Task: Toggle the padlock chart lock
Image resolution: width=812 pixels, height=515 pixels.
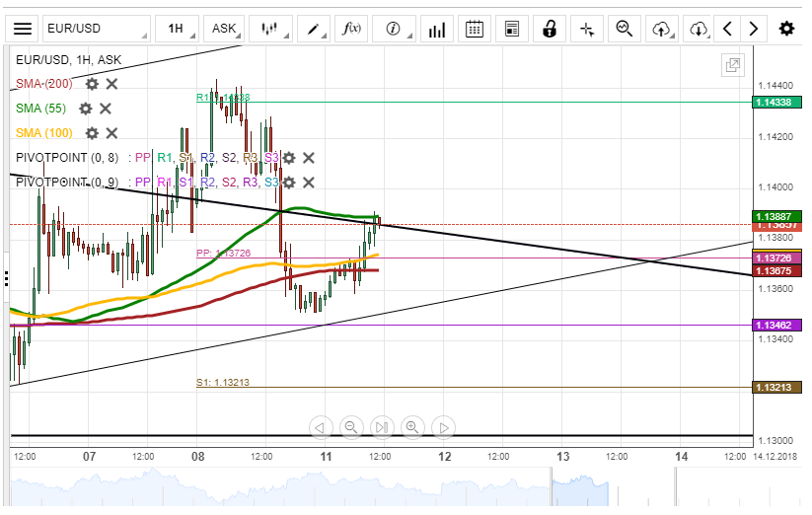Action: [550, 29]
